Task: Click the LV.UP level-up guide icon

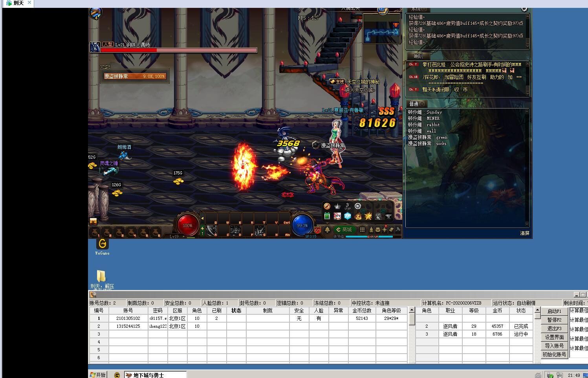Action: tap(348, 206)
